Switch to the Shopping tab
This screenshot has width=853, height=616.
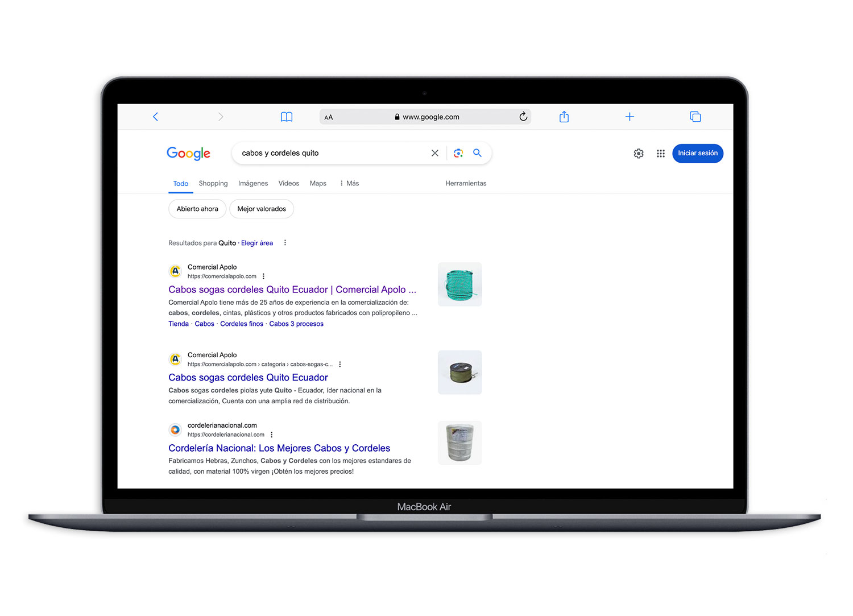click(213, 183)
